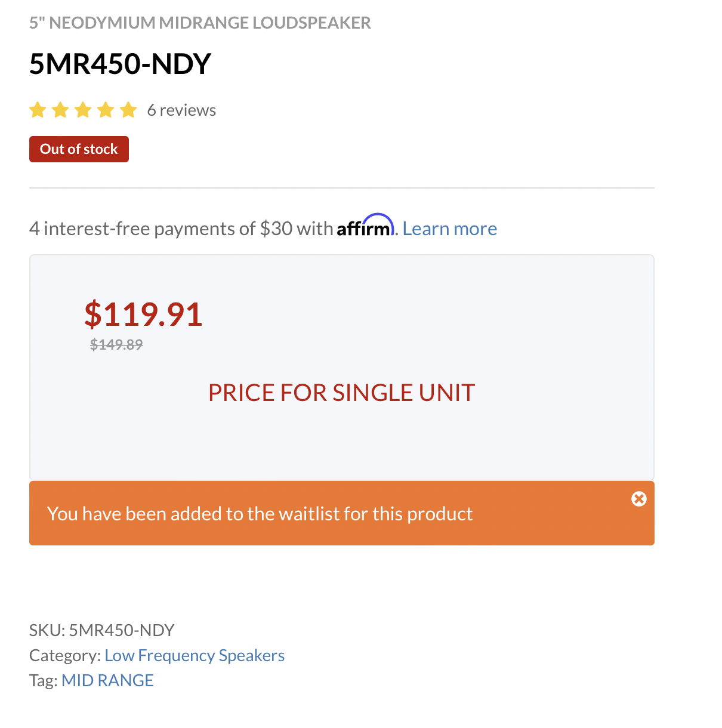The height and width of the screenshot is (728, 722).
Task: Click PRICE FOR SINGLE UNIT text
Action: [x=341, y=393]
